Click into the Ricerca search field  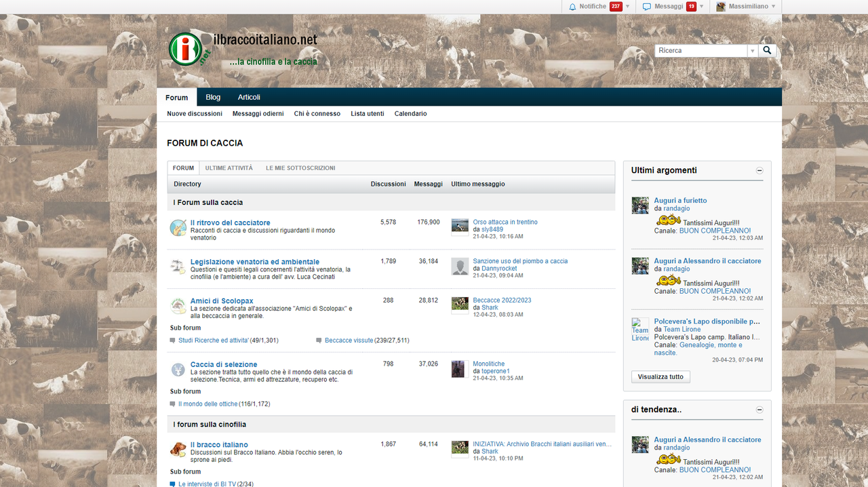[701, 51]
